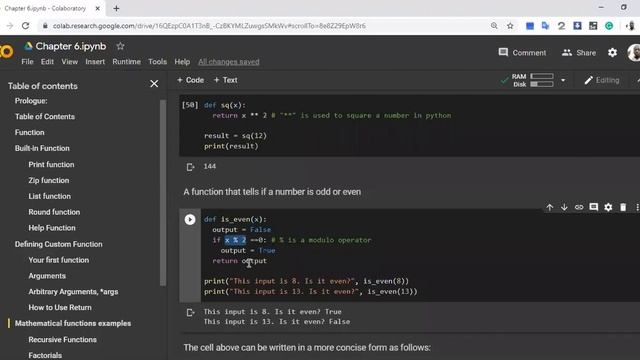
Task: Click cell [50] execution counter
Action: (x=190, y=105)
